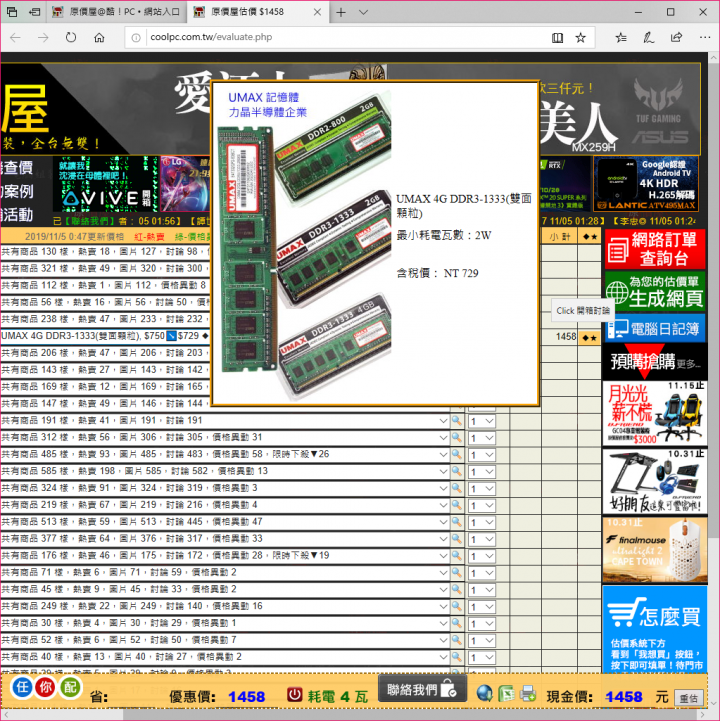This screenshot has height=721, width=720.
Task: Click the Add notes pen icon
Action: (648, 38)
